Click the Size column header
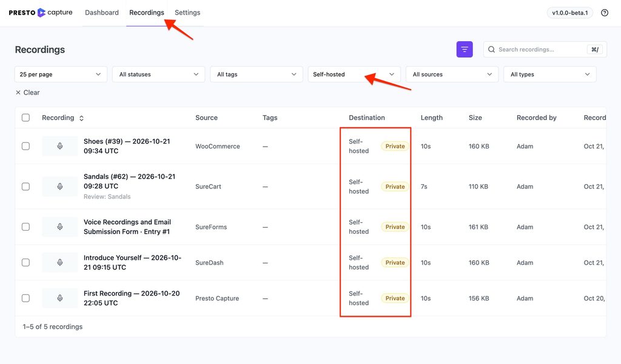Image resolution: width=621 pixels, height=364 pixels. coord(475,117)
